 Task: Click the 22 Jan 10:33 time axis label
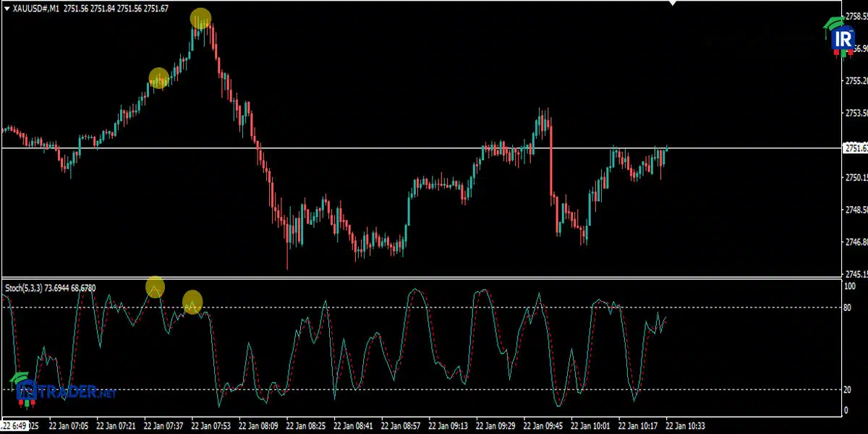click(x=685, y=426)
